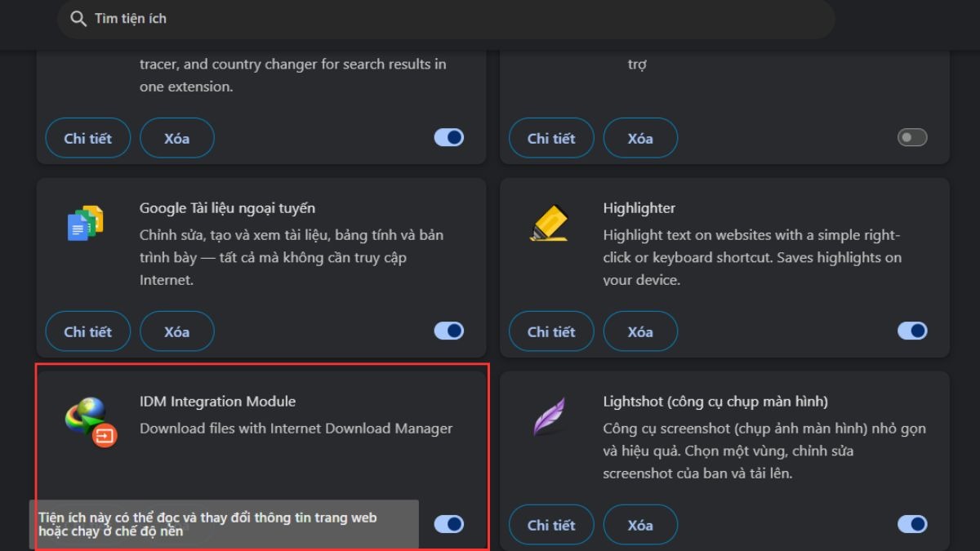Screen dimensions: 980x551
Task: Click Xóa on the card above Highlighter
Action: 640,138
